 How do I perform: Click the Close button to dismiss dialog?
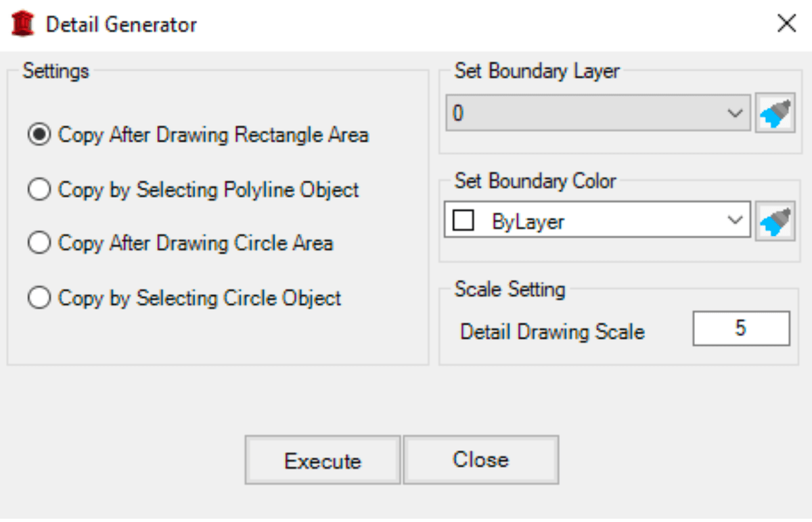[480, 460]
